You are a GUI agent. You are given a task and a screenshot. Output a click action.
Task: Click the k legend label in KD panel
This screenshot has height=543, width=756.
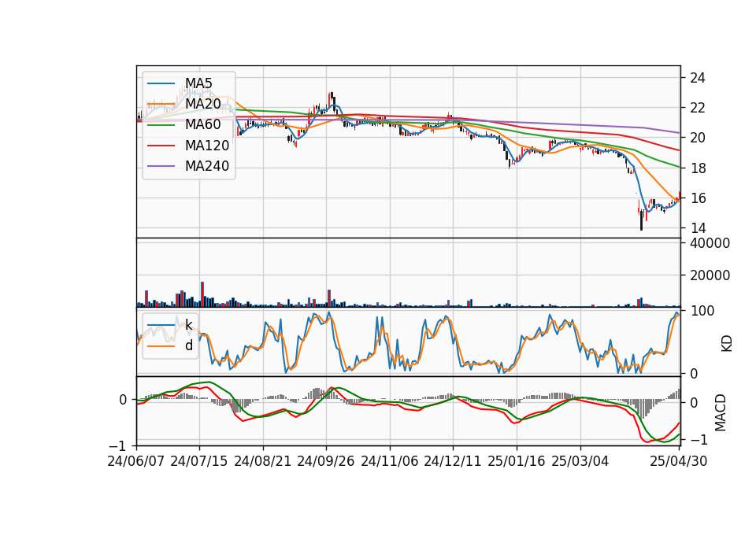point(189,325)
